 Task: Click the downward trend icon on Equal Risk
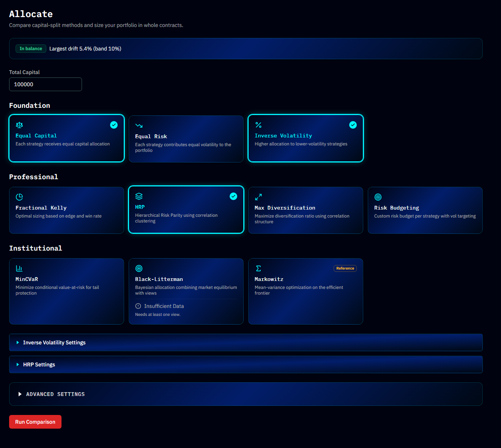[x=139, y=126]
